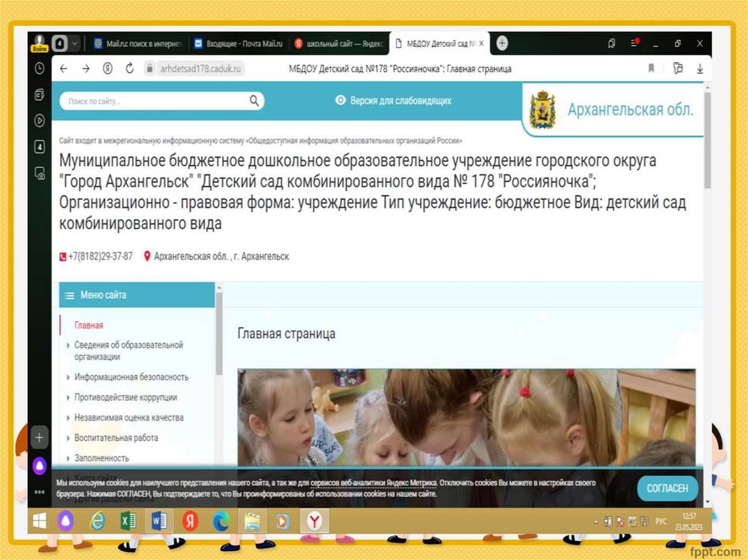This screenshot has width=748, height=560.
Task: Go back with the back arrow
Action: 64,69
